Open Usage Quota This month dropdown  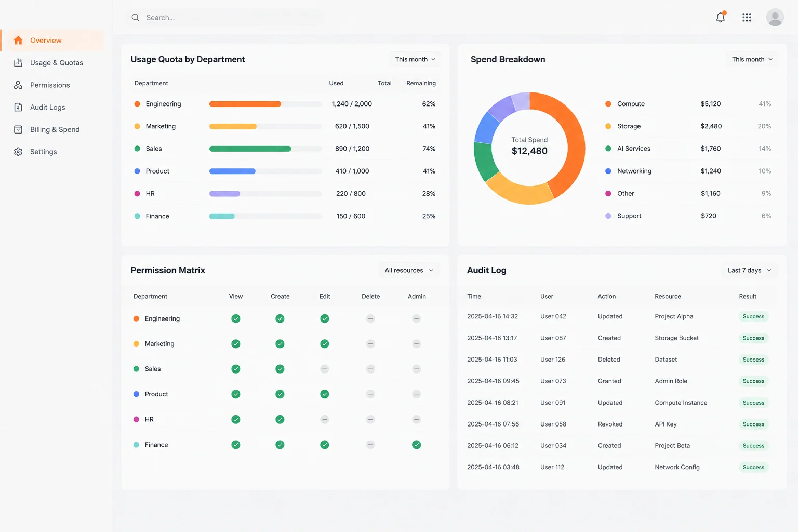[x=415, y=59]
